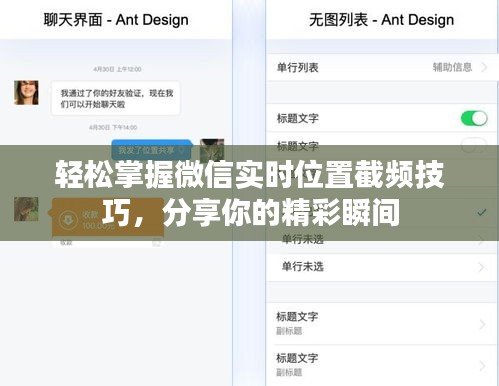The image size is (499, 386).
Task: Click the 辅助信息 helper text
Action: (x=452, y=67)
